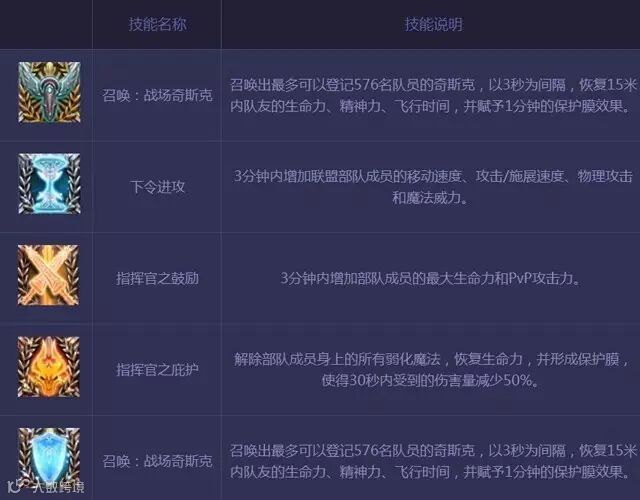Select 召唤:战场奇斯克 name beside blue shield
The image size is (640, 500).
pos(158,462)
